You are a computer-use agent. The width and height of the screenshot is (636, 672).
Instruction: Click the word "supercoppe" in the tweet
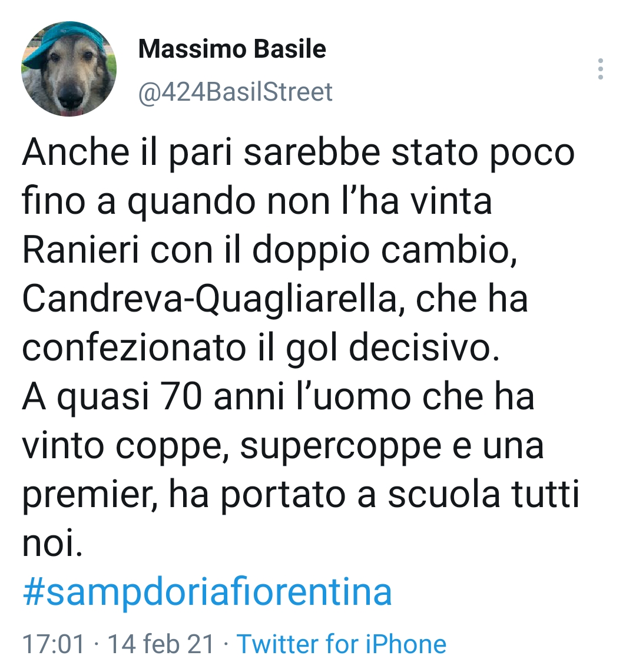(x=342, y=446)
